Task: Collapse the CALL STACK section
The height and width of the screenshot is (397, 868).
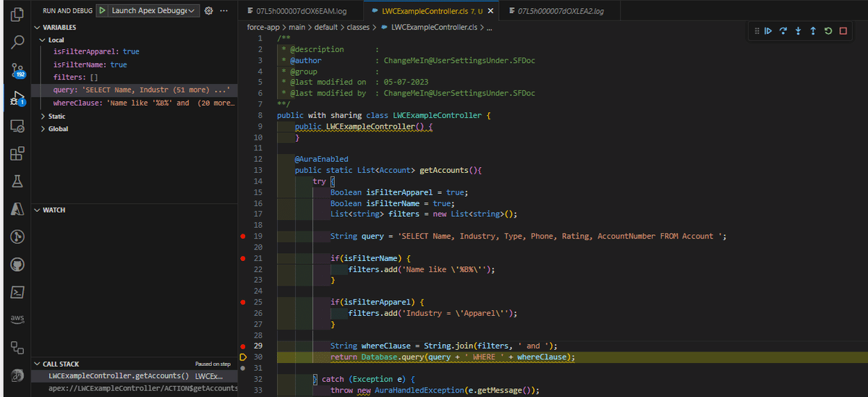Action: pyautogui.click(x=37, y=364)
